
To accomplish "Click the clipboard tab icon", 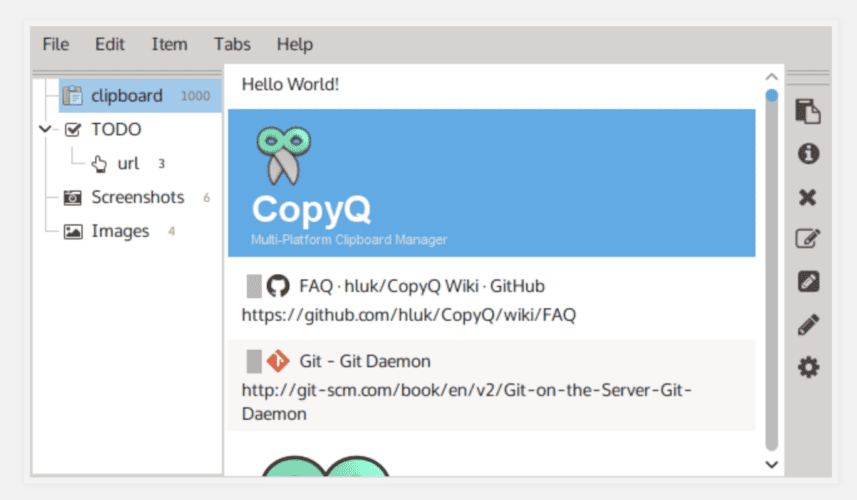I will (72, 96).
